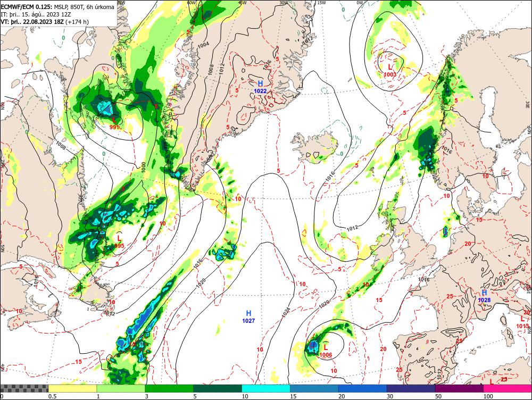Click the L 1013 low at right edge
This screenshot has height=400, width=532.
pyautogui.click(x=522, y=322)
